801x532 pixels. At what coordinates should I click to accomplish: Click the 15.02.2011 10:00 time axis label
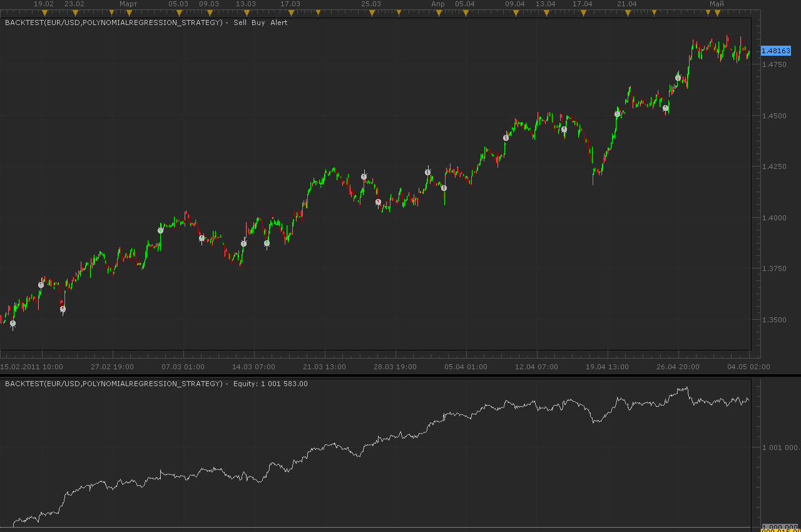[x=31, y=367]
